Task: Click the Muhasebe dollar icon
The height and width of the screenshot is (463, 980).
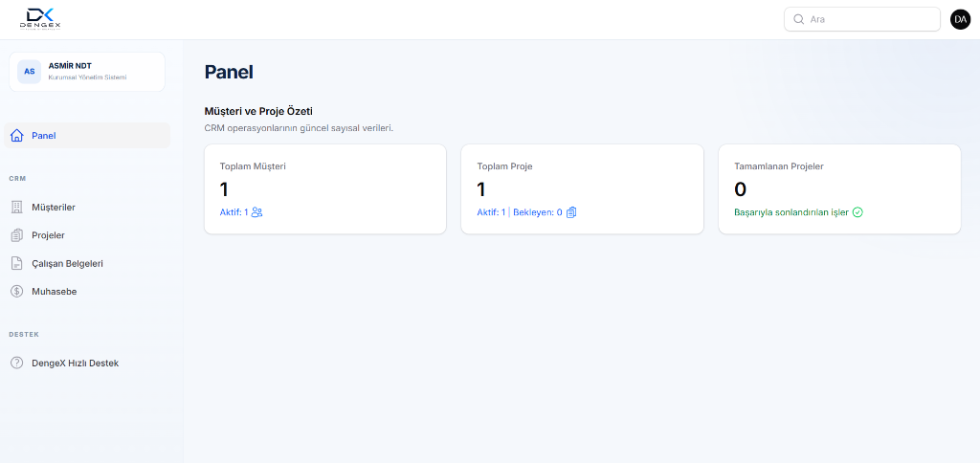Action: 17,291
